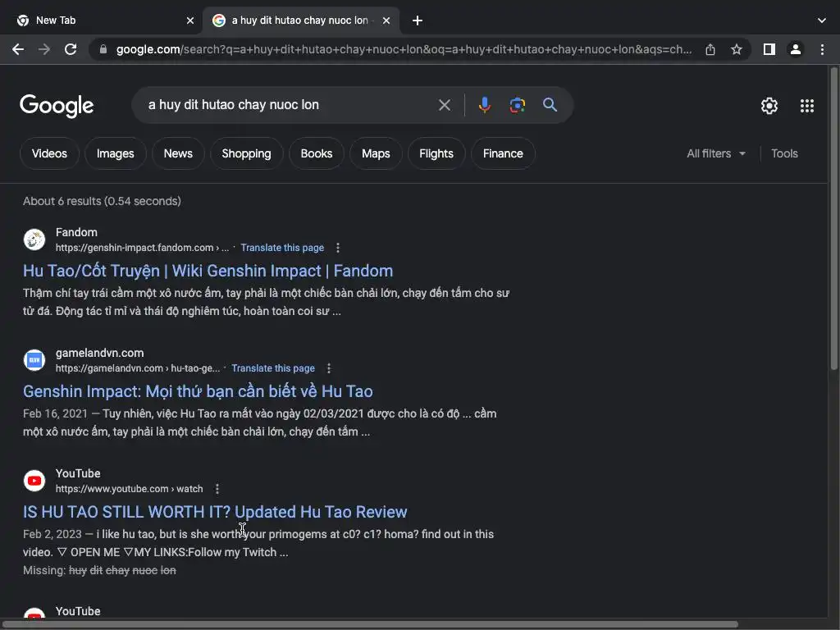Viewport: 840px width, 630px height.
Task: Bookmark this tab with star icon
Action: point(737,49)
